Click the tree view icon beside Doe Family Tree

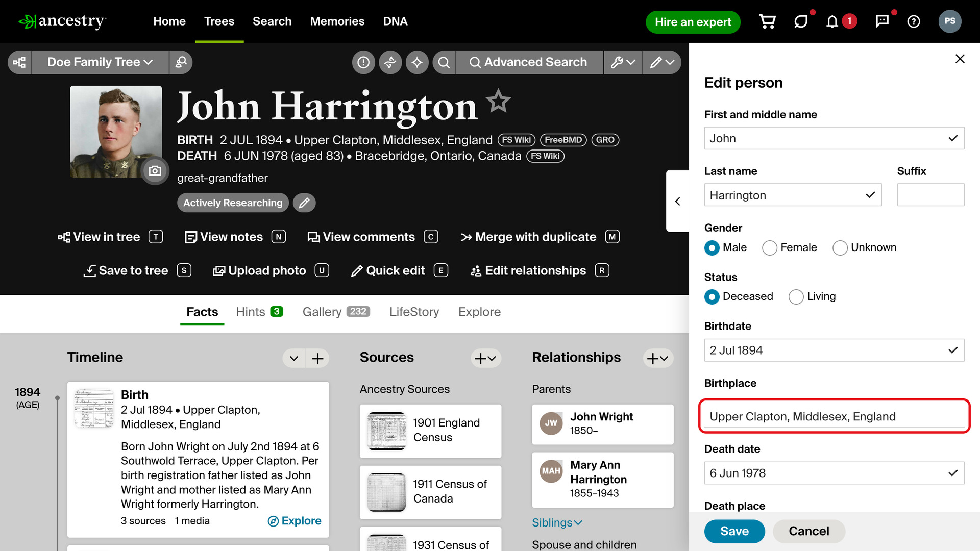(x=19, y=62)
